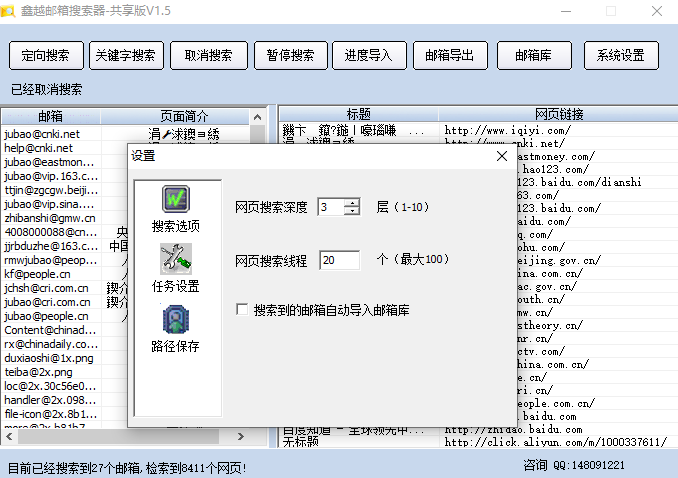
Task: Click left arrow of horizontal scrollbar
Action: click(x=9, y=437)
